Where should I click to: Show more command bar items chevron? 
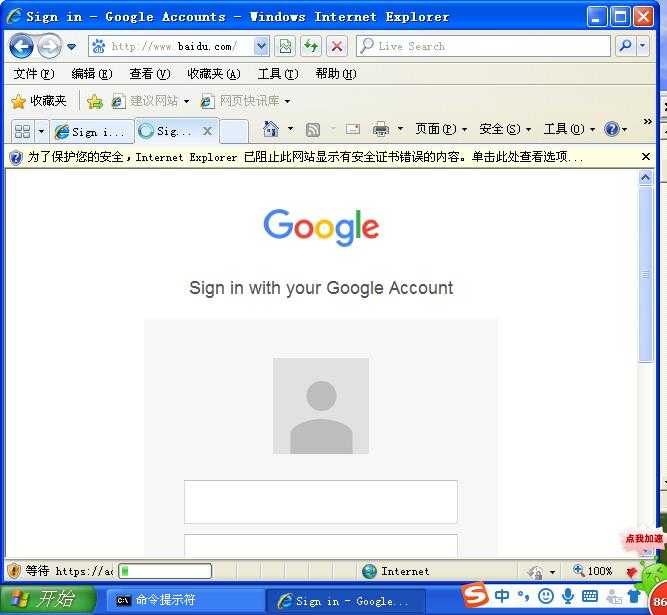647,122
